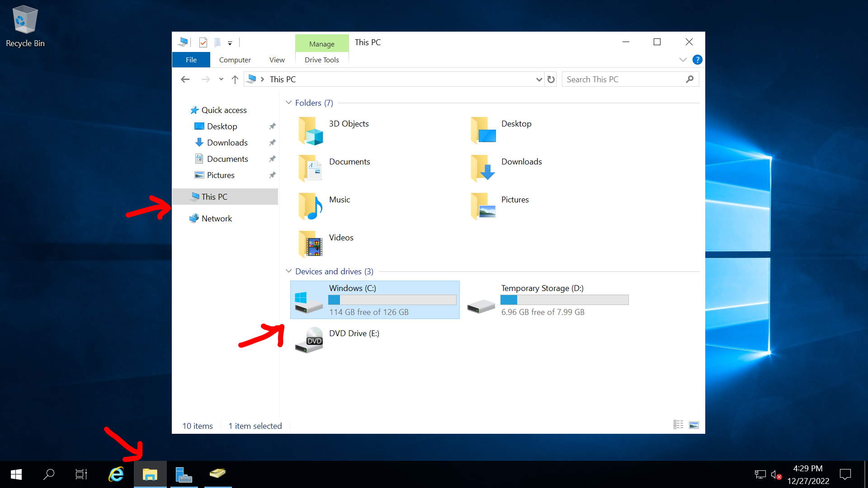Open the Action Center notifications

tap(845, 474)
